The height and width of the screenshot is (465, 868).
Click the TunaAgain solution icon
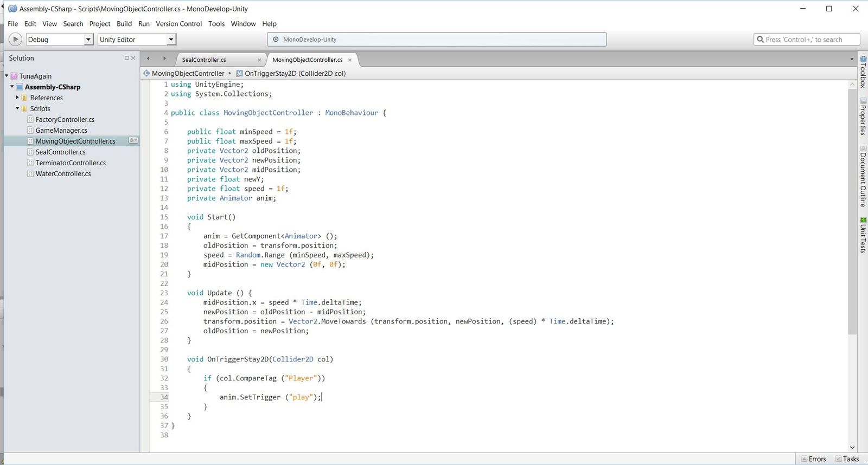point(14,76)
